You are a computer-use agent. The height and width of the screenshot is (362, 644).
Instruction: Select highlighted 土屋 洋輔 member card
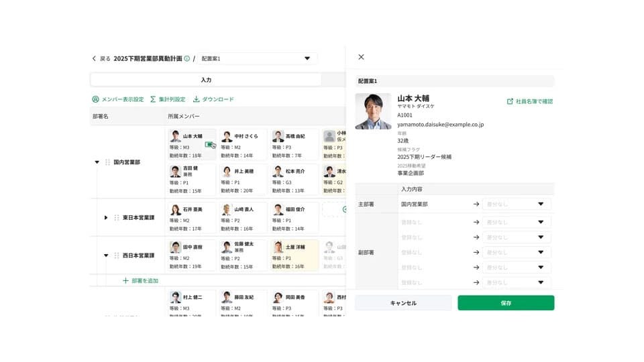294,255
